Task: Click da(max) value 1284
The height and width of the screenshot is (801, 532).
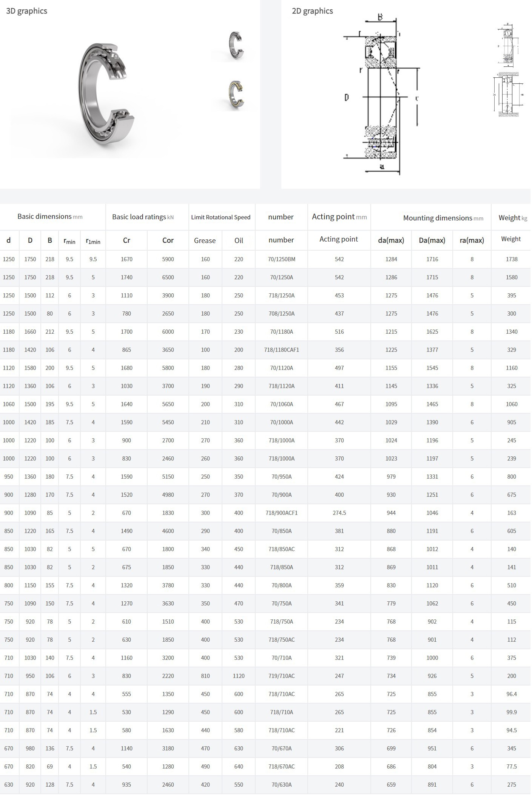Action: coord(391,259)
